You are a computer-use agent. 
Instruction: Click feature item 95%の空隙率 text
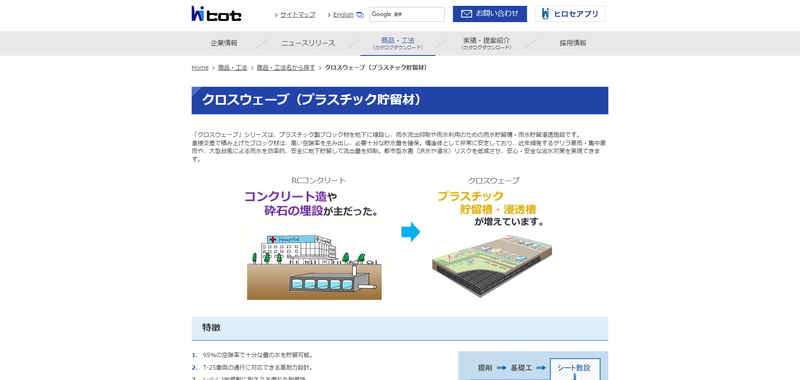coord(258,355)
